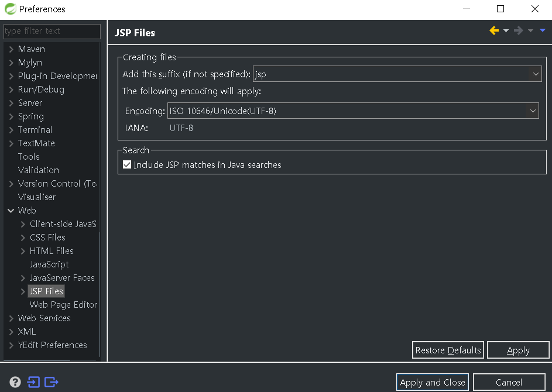The image size is (552, 392).
Task: Focus the type filter text field
Action: click(52, 32)
